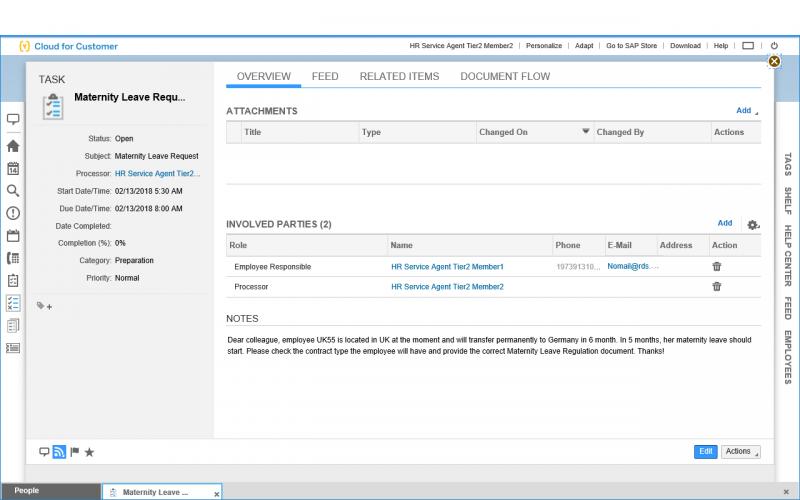Screen dimensions: 800x500
Task: Open the comment bubble icon in footer
Action: (44, 452)
